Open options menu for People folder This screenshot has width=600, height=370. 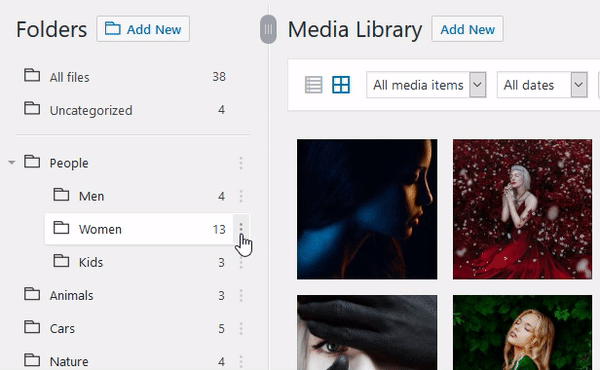[241, 163]
